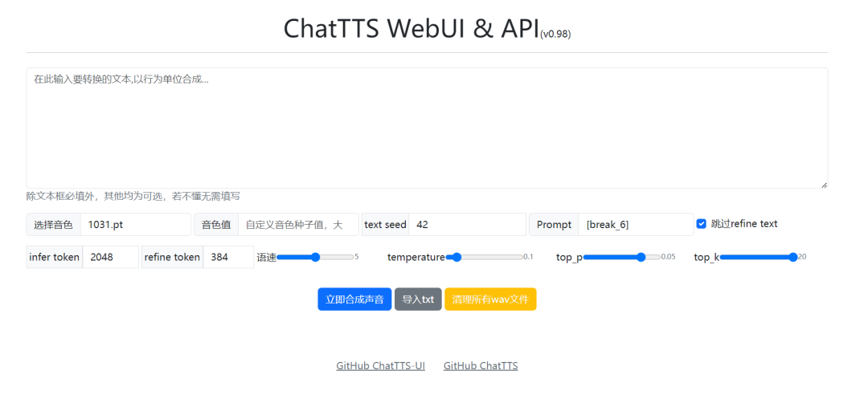This screenshot has height=395, width=868.
Task: Click the Prompt label
Action: tap(554, 225)
